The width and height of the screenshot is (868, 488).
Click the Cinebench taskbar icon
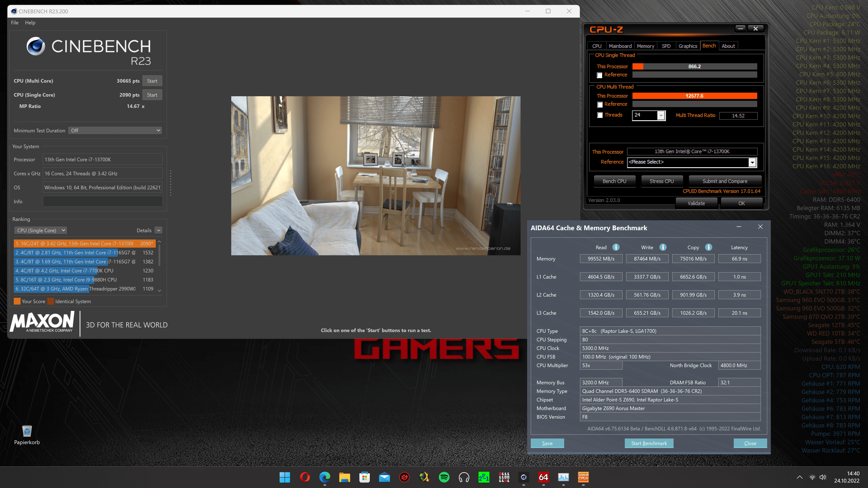[x=524, y=477]
